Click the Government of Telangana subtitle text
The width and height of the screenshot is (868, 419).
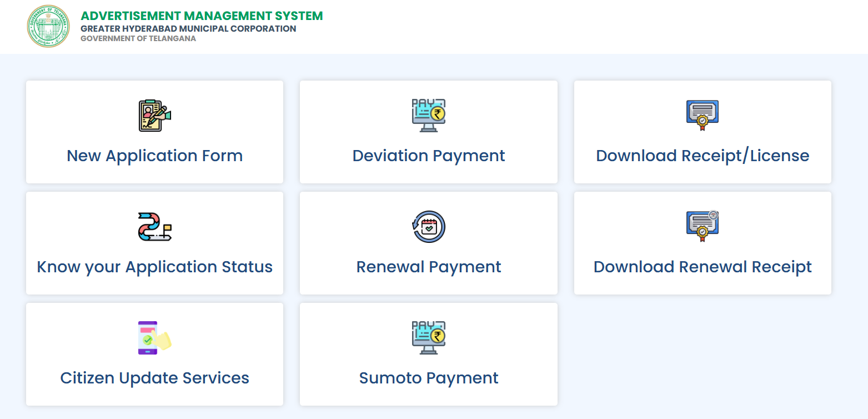138,39
